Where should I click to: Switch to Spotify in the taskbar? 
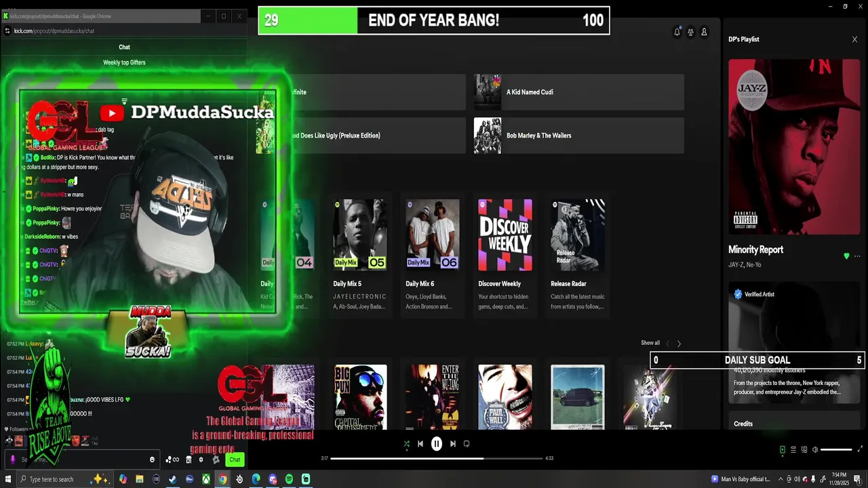[289, 479]
